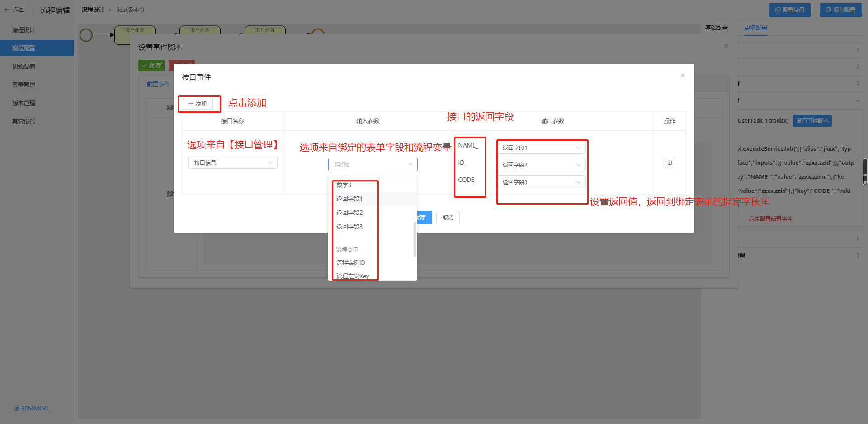
Task: Choose 返回字段2 from the dropdown list
Action: click(x=349, y=213)
